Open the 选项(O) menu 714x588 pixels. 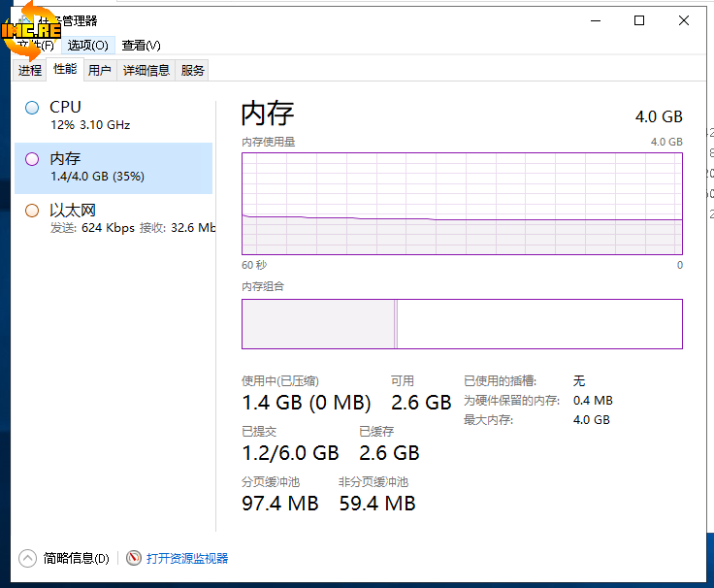87,45
